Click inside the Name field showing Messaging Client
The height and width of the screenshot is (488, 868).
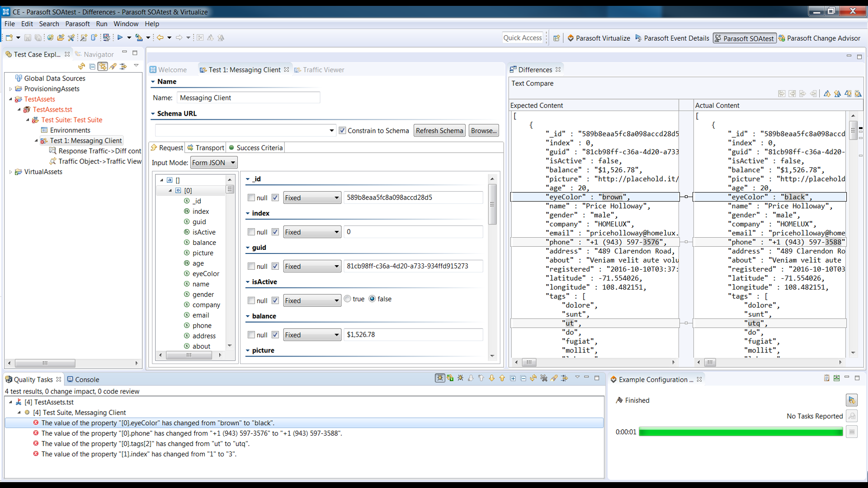click(249, 98)
